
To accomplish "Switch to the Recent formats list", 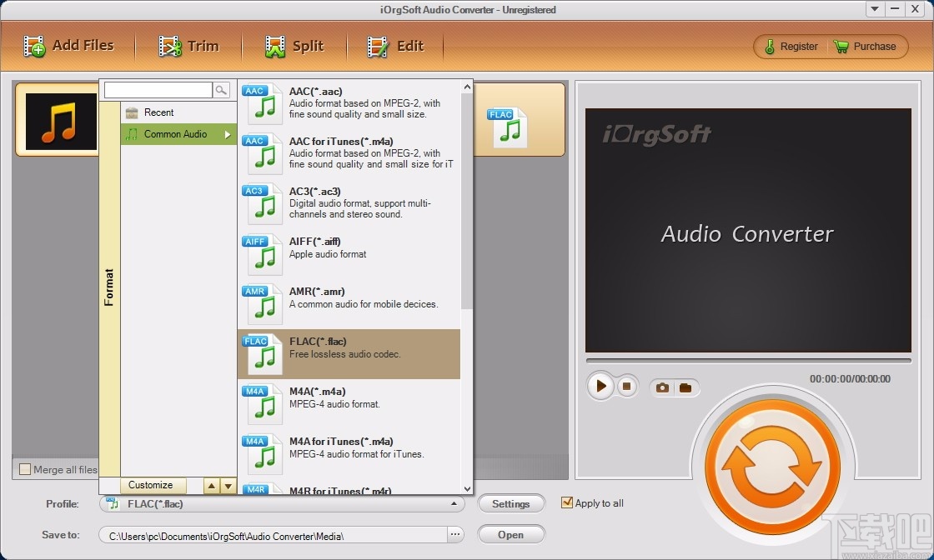I will [160, 112].
